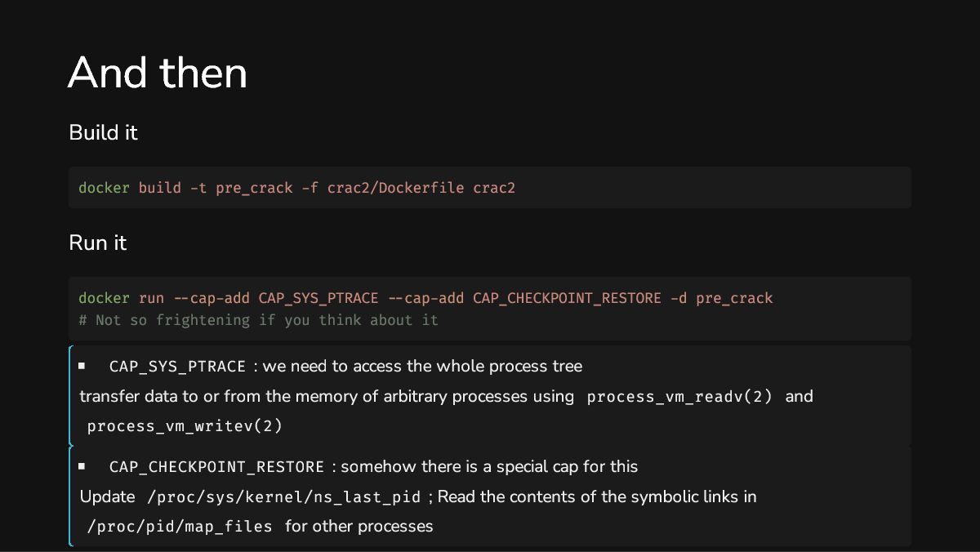
Task: Click the /proc/pid/map_files path
Action: [180, 527]
